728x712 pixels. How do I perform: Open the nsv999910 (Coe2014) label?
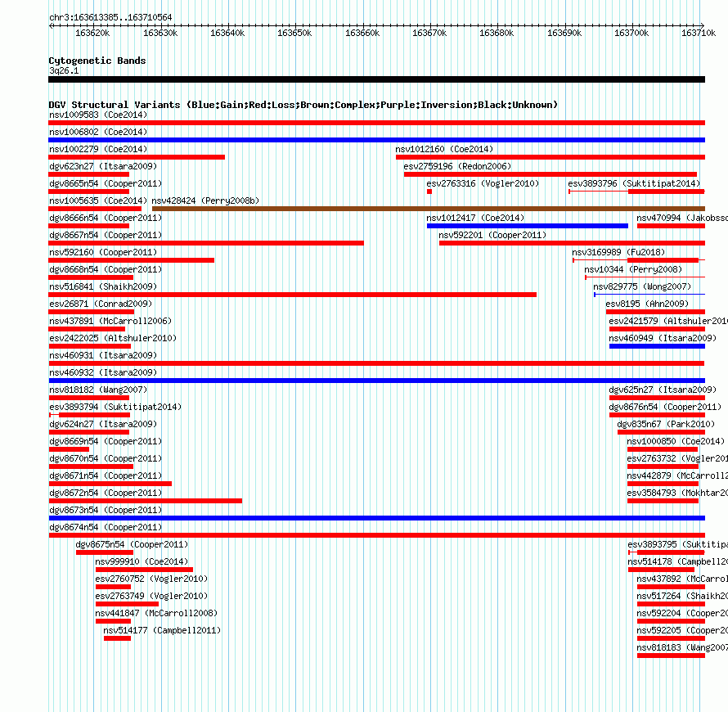coord(142,561)
